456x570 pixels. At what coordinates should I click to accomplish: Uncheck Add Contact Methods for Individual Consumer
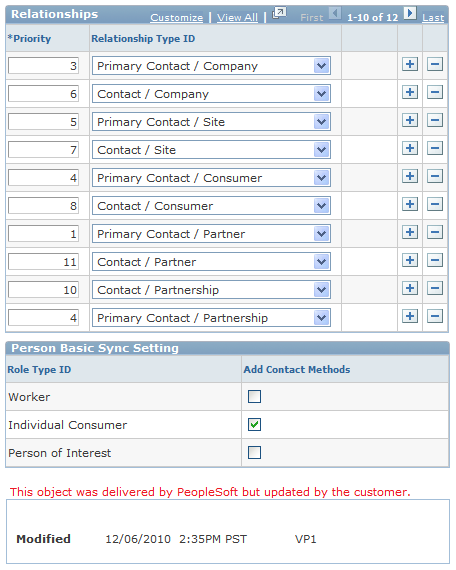pos(254,425)
